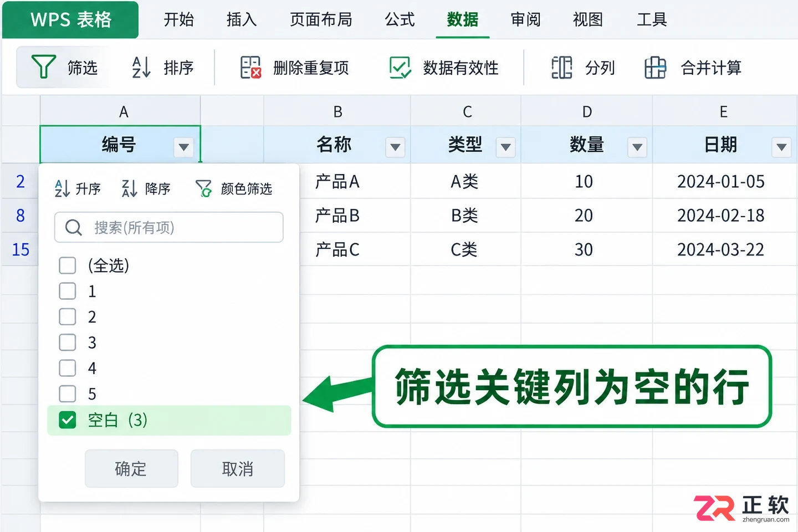Select column B header
The height and width of the screenshot is (532, 798).
click(x=337, y=111)
